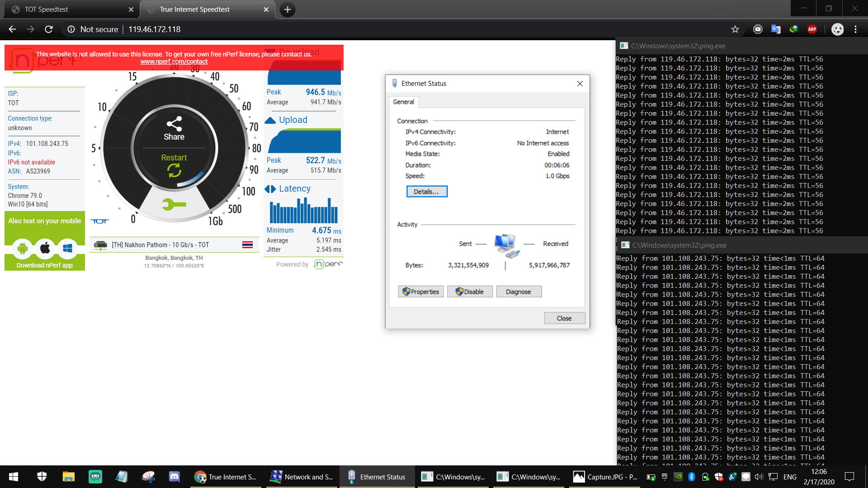Open the Chrome three-dot menu
Image resolution: width=868 pixels, height=488 pixels.
coord(855,29)
